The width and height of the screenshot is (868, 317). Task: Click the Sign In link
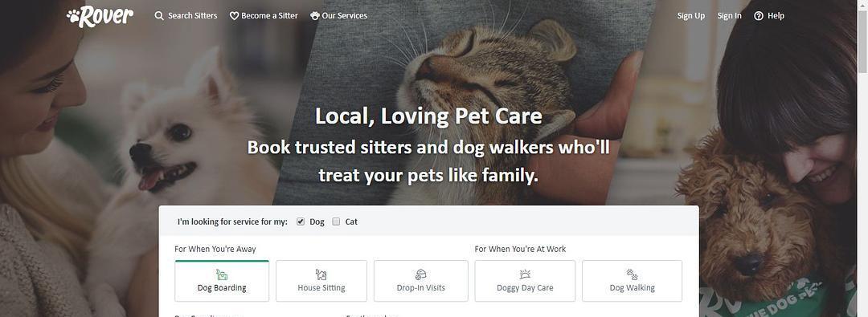click(730, 16)
